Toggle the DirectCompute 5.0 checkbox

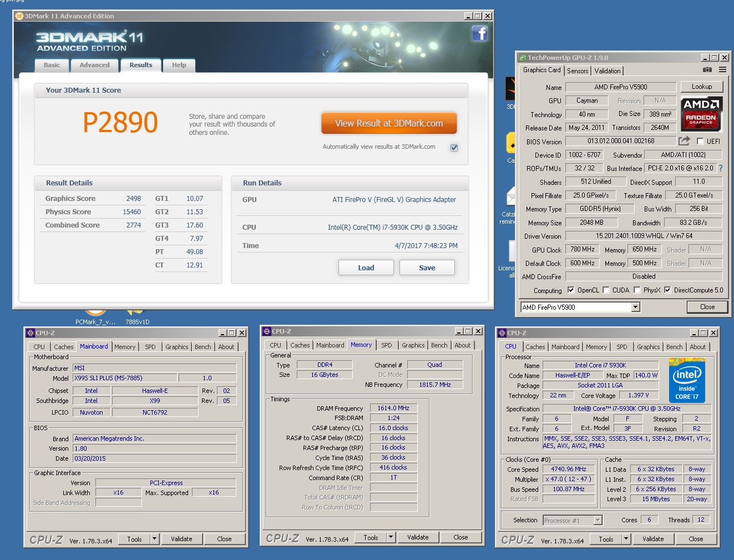[667, 290]
